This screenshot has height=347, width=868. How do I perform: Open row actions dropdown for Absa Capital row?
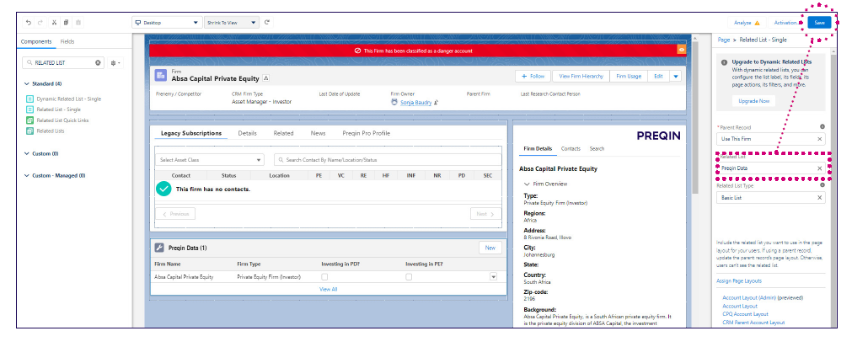tap(493, 277)
